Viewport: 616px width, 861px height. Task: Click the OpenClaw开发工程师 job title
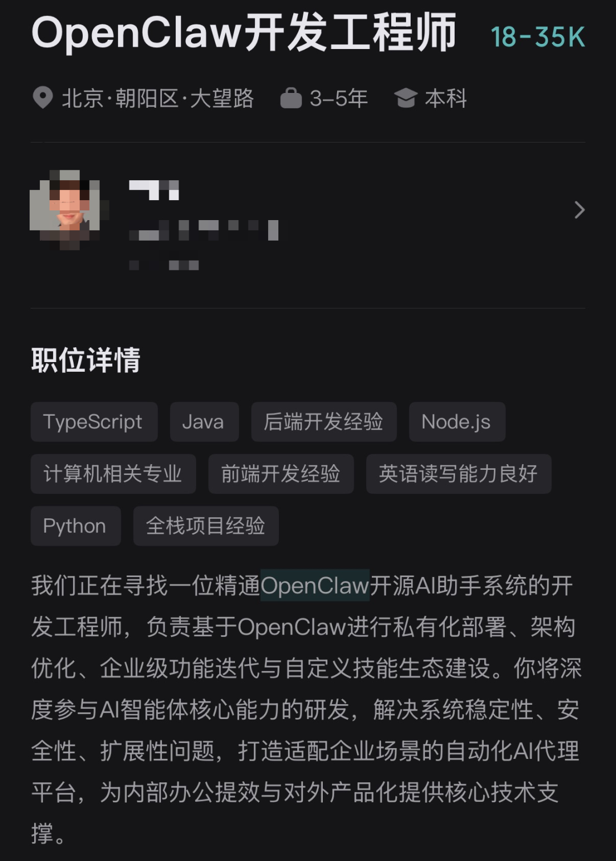click(244, 33)
